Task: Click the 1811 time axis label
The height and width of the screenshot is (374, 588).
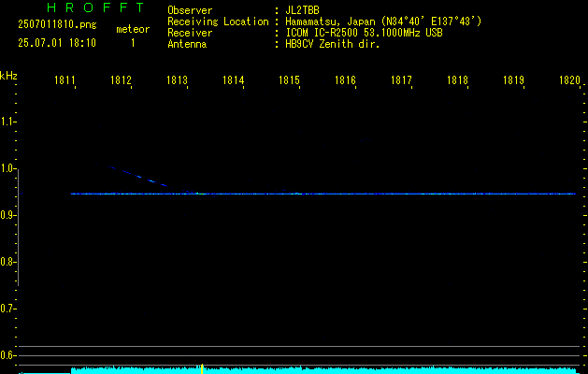Action: coord(65,80)
